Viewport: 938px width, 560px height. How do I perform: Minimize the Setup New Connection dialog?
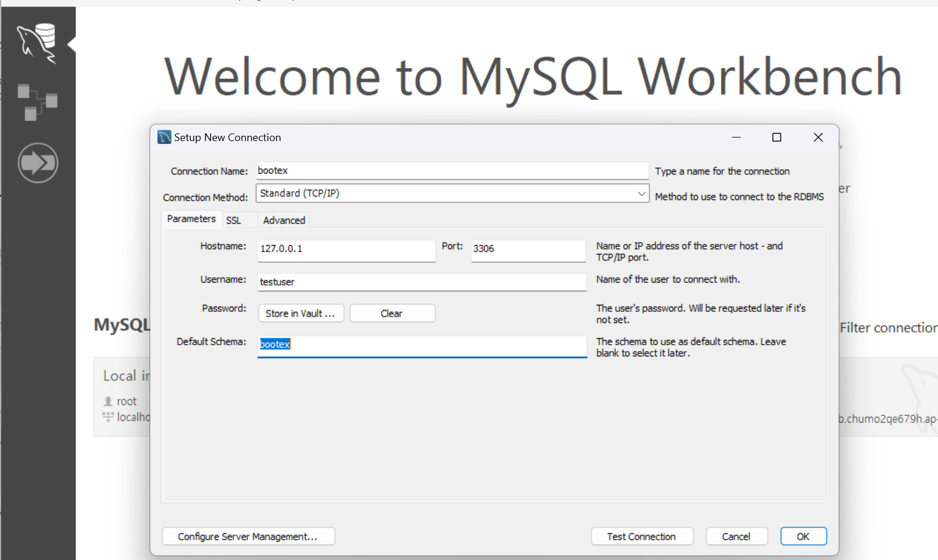point(736,138)
